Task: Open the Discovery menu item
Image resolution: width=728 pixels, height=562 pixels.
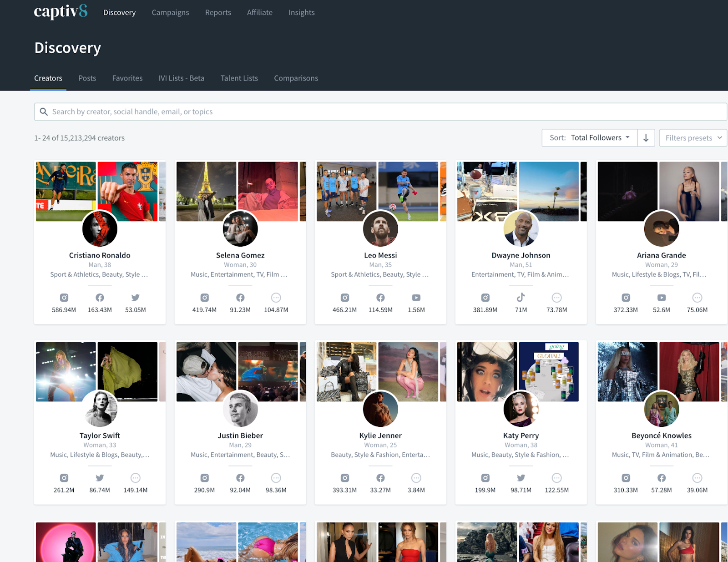Action: pyautogui.click(x=119, y=12)
